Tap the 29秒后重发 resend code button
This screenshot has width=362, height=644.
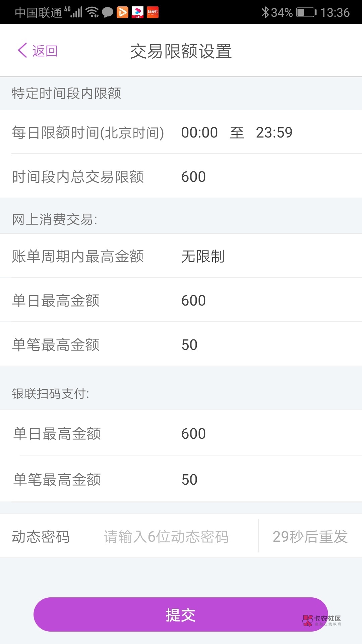coord(310,537)
